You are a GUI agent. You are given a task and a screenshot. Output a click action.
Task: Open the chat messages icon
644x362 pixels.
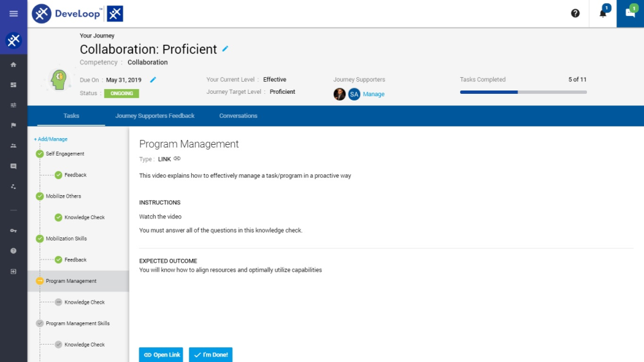[630, 13]
